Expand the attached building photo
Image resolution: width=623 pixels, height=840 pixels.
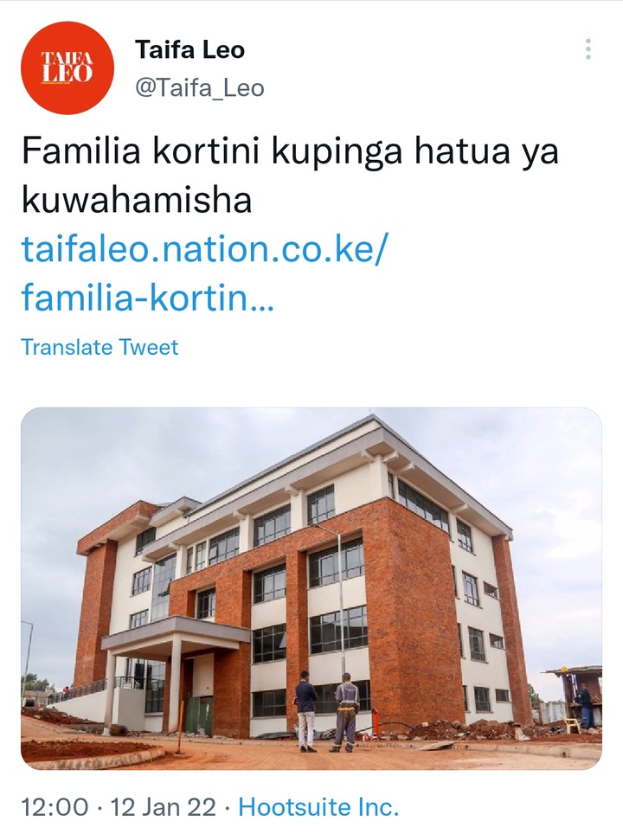[x=311, y=589]
